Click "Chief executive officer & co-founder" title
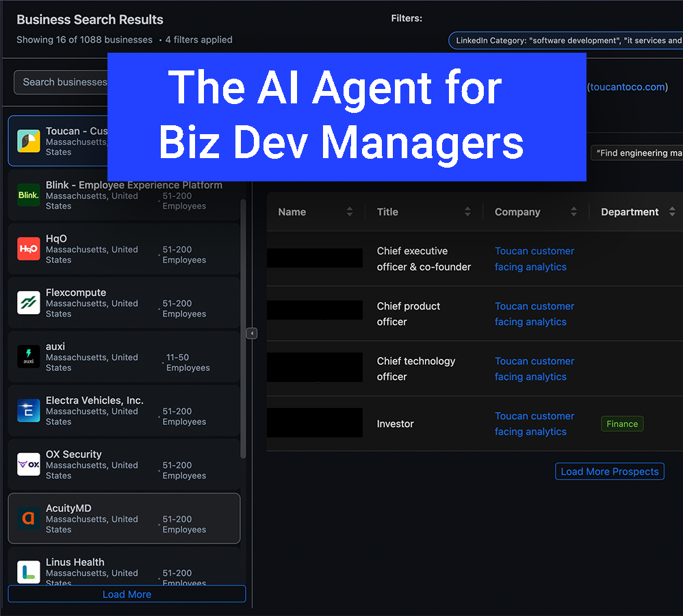 [424, 259]
